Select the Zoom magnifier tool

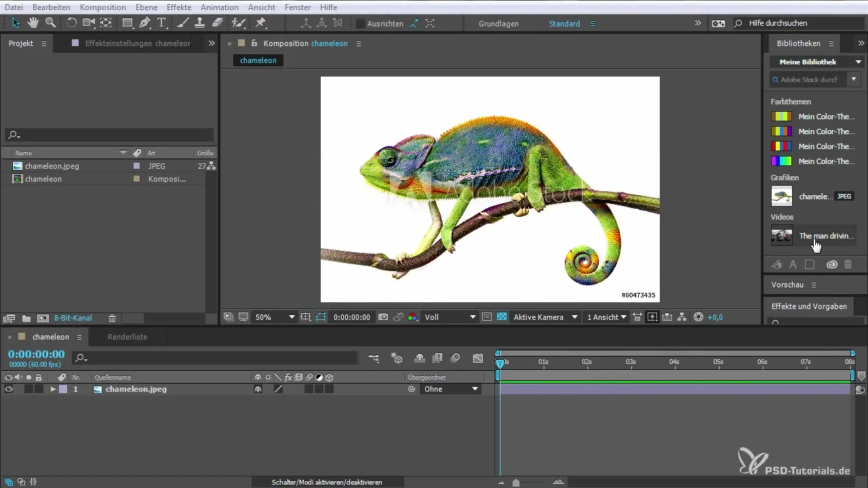click(50, 23)
